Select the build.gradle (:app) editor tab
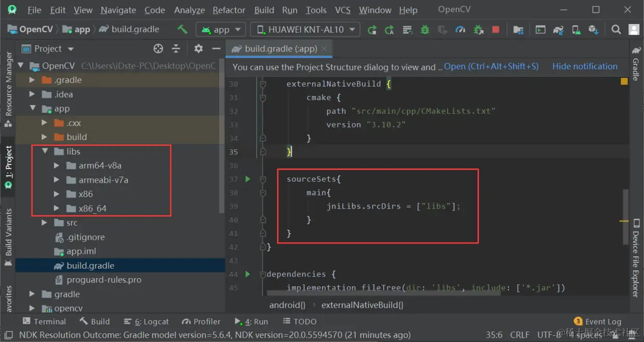Viewport: 644px width, 342px height. point(278,48)
